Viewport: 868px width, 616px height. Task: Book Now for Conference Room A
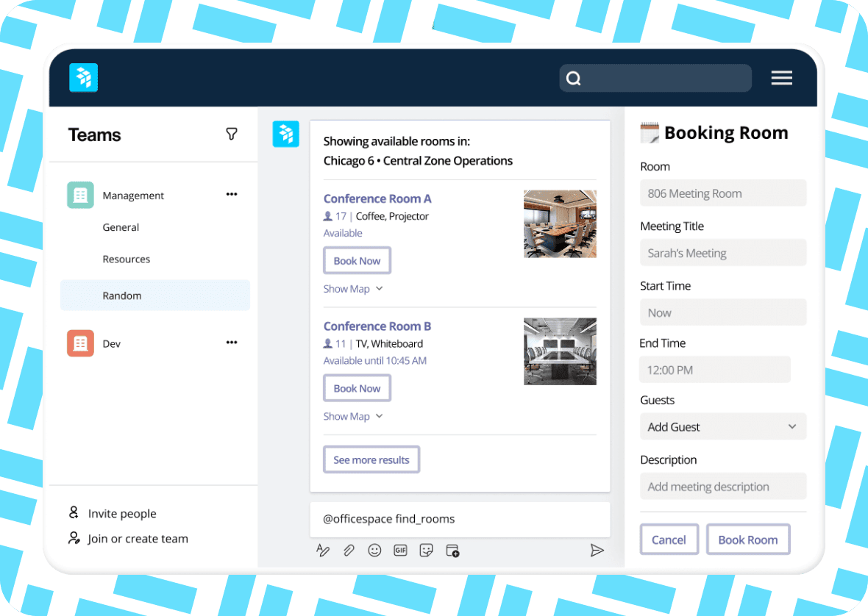point(357,260)
